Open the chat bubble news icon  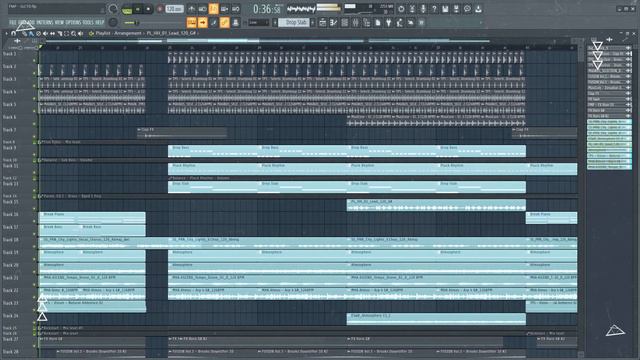tap(467, 9)
